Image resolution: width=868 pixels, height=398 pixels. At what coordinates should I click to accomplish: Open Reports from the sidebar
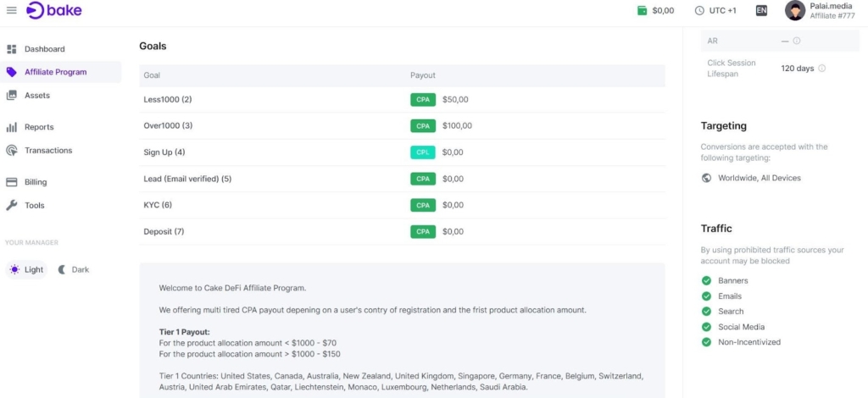pos(39,127)
